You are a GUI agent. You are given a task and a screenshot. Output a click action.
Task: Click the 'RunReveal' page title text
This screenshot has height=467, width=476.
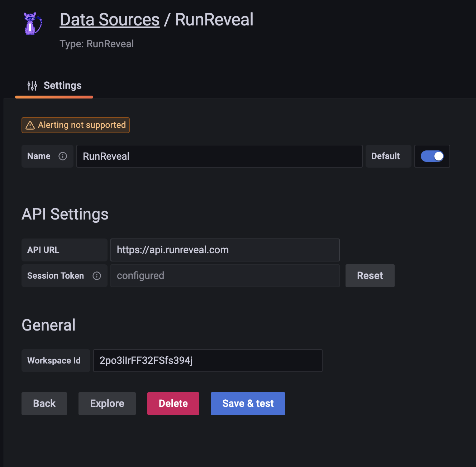click(x=214, y=20)
